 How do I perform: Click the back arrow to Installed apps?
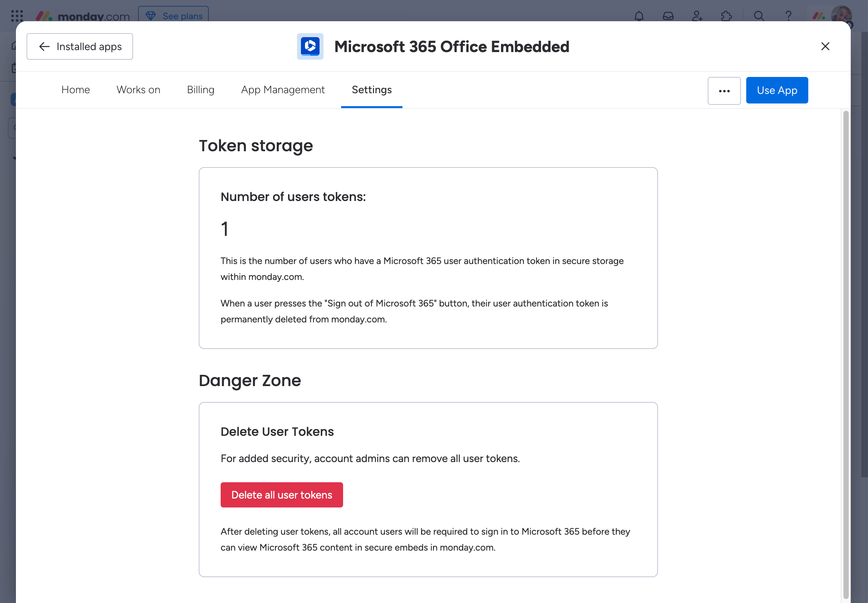[44, 46]
